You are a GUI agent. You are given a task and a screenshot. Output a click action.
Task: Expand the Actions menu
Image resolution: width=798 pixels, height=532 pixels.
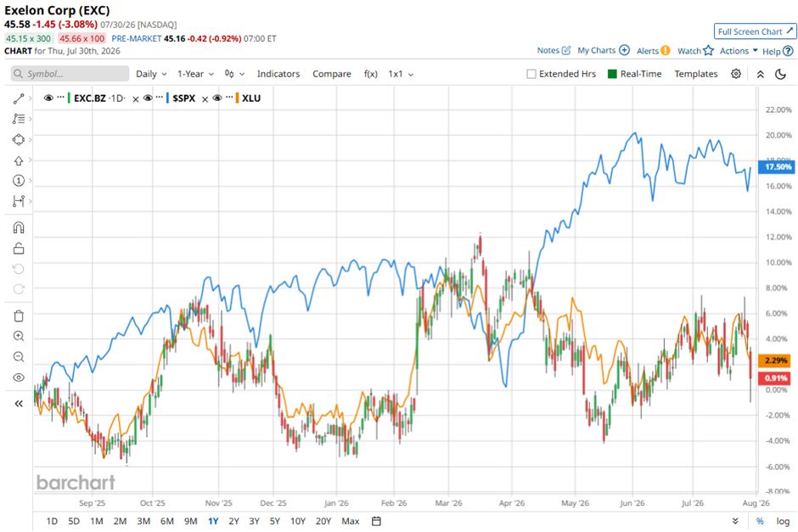coord(739,51)
